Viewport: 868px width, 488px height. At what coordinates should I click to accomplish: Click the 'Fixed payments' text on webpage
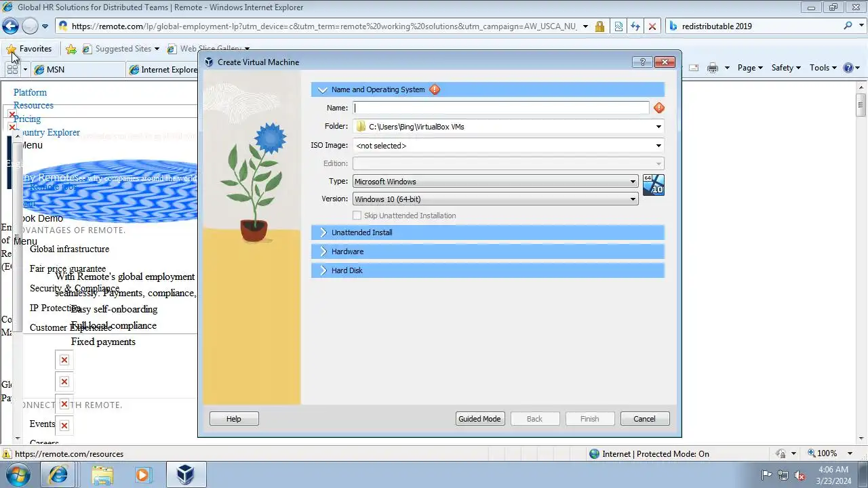tap(103, 342)
